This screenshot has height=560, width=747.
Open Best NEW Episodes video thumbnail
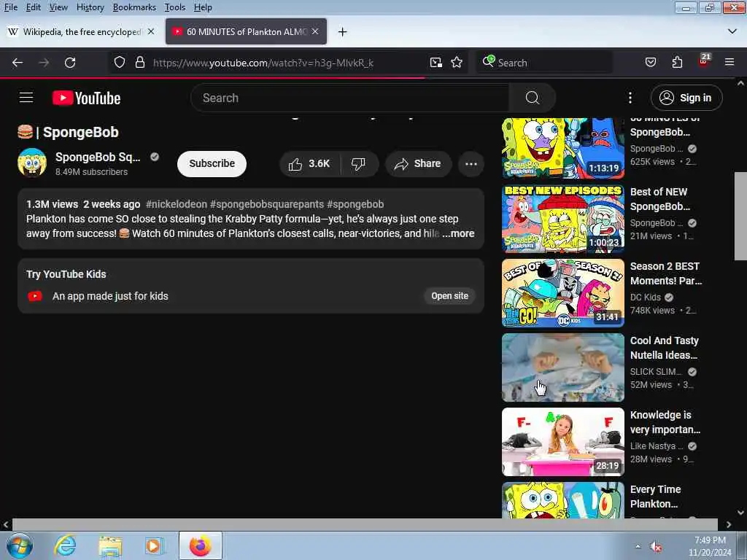562,219
